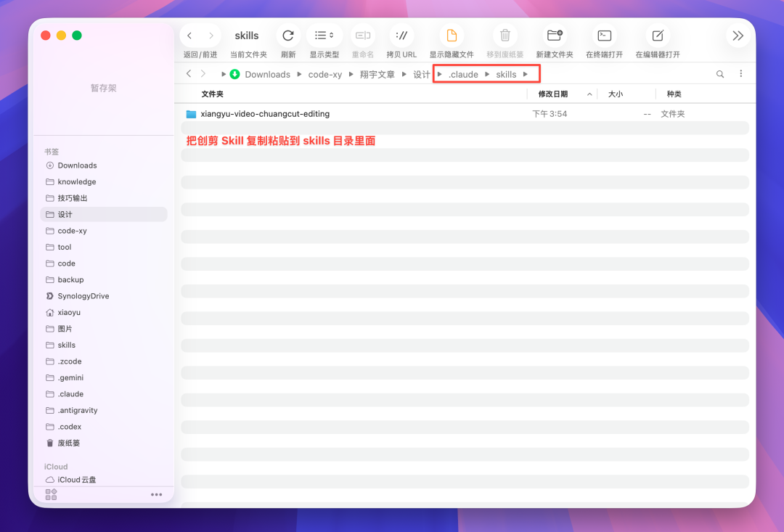Click the 修改日期 sort direction caret
Screen dimensions: 784x532
(589, 94)
